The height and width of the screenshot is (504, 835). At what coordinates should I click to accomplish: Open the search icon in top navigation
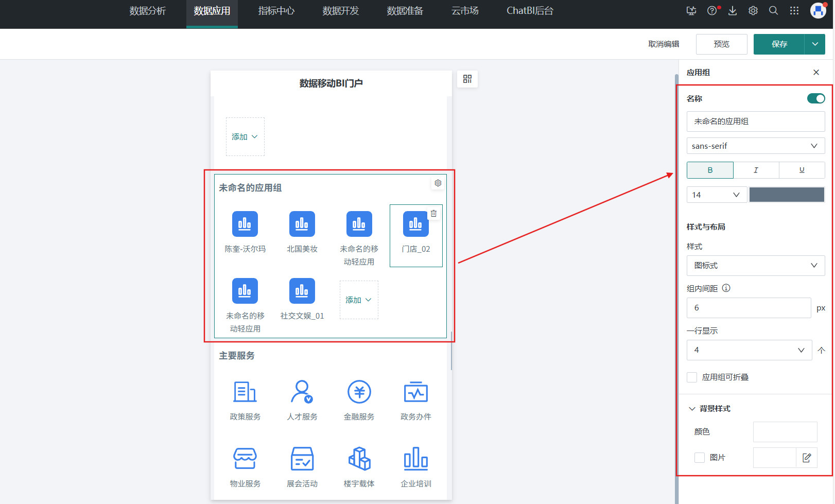click(x=773, y=11)
